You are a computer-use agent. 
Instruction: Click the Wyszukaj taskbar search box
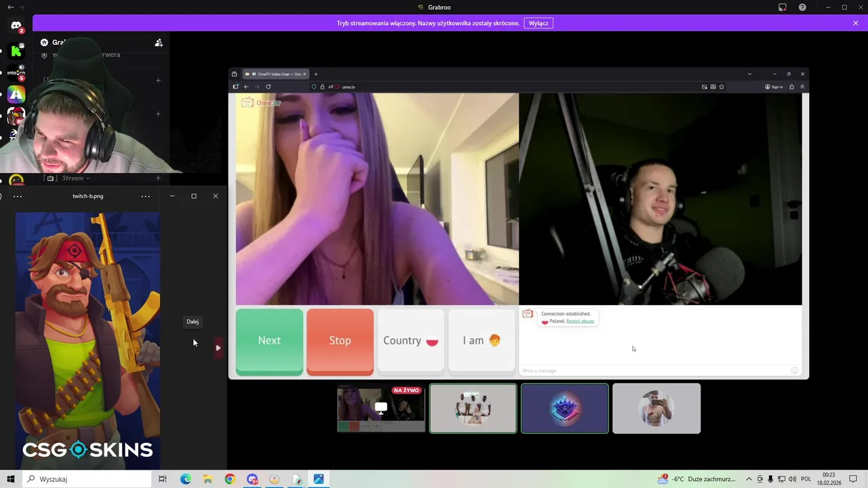coord(87,479)
